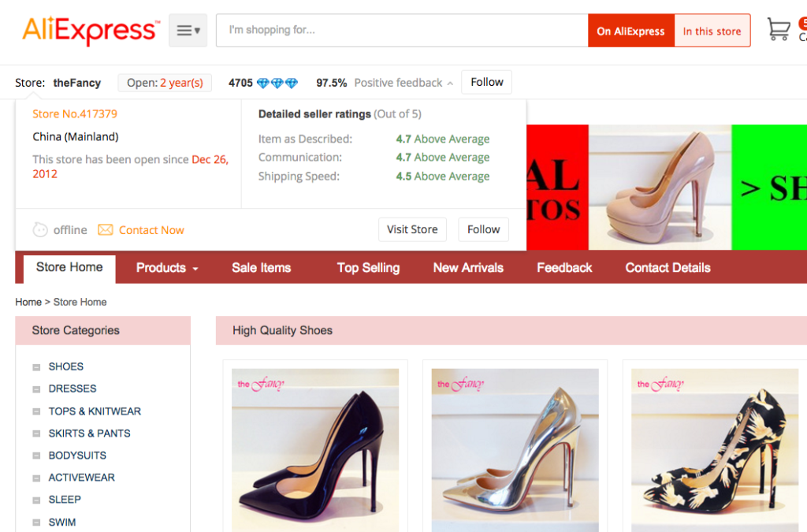The image size is (807, 532).
Task: Click the Contact Now link
Action: pos(151,230)
